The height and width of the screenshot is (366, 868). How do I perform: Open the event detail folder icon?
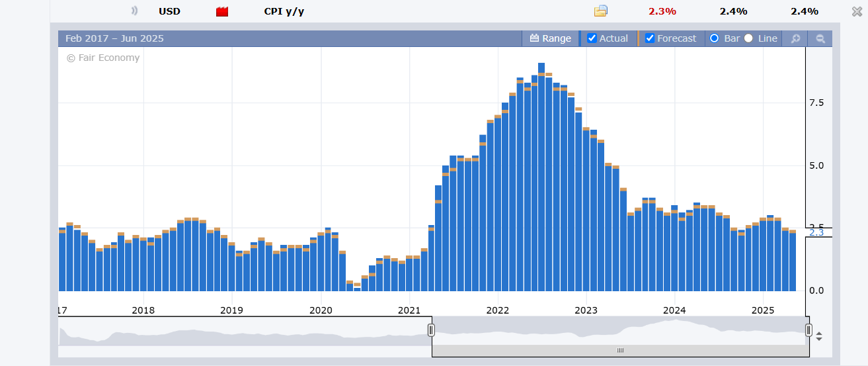(600, 11)
